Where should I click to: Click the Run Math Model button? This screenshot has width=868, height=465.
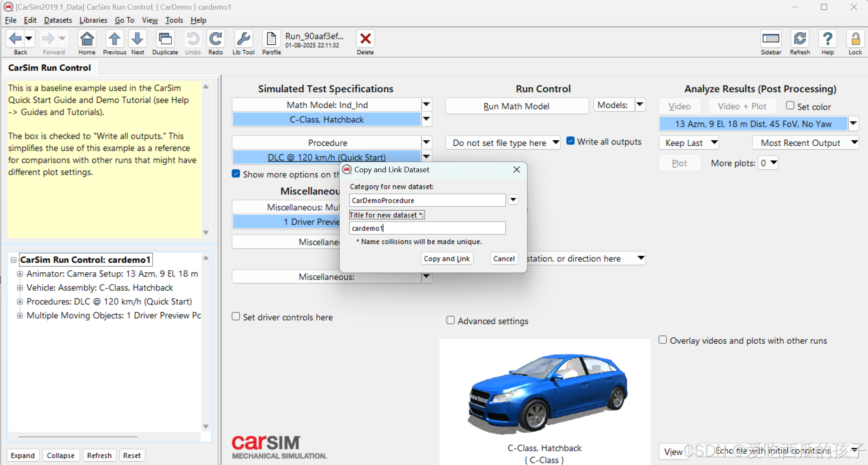click(x=516, y=106)
